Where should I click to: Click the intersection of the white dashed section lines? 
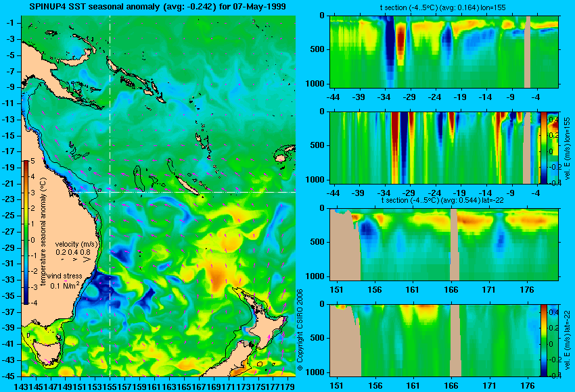tap(110, 192)
